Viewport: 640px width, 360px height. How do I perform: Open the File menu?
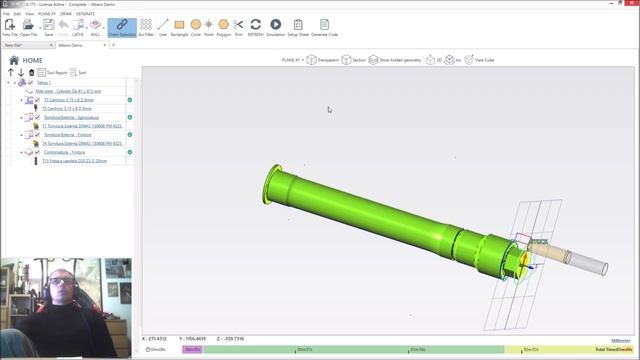(6, 14)
